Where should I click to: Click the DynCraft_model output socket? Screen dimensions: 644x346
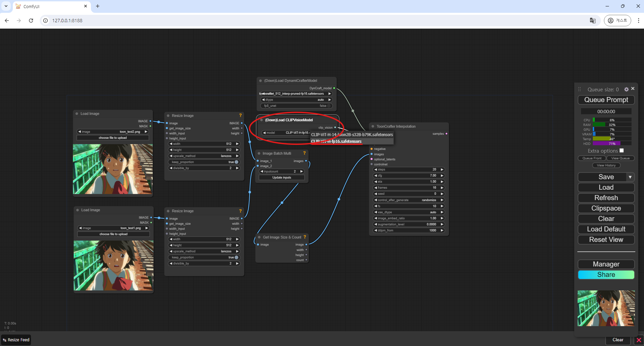(x=334, y=88)
